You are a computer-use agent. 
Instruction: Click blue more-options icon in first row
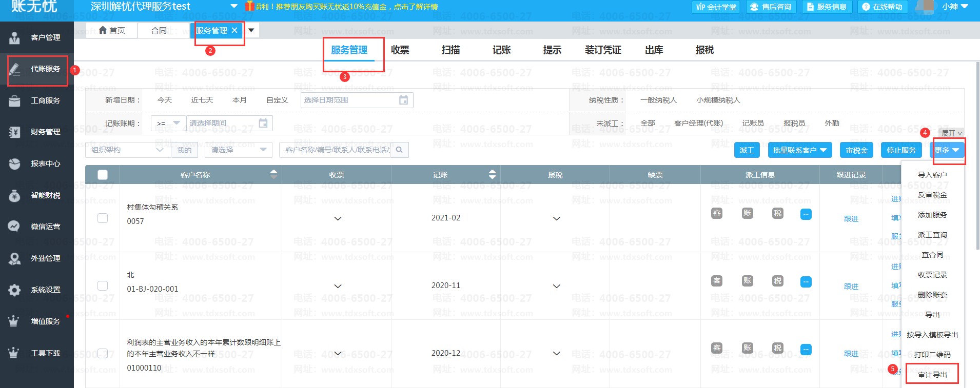806,214
